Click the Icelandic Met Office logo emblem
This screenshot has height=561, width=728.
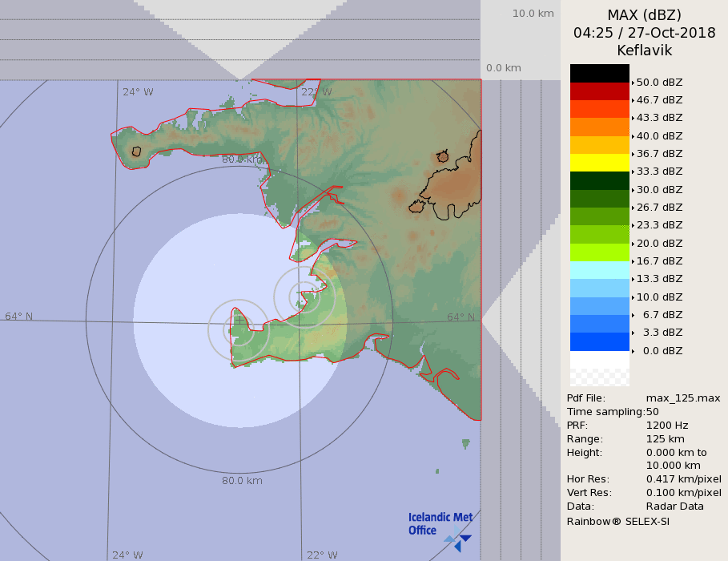pyautogui.click(x=458, y=542)
